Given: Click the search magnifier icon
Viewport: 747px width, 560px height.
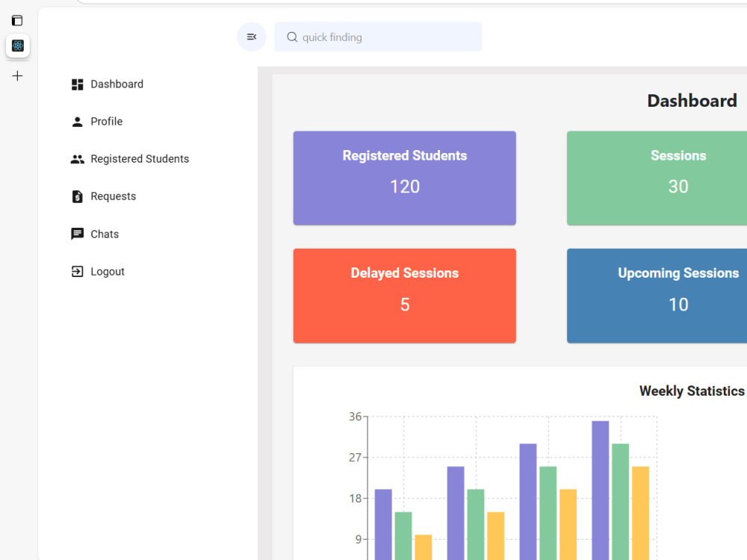Looking at the screenshot, I should pos(292,37).
